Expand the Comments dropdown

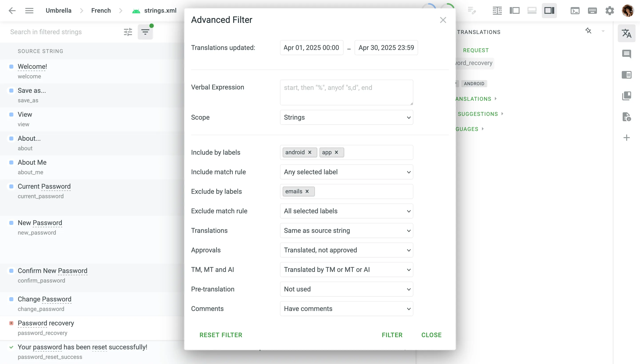346,309
